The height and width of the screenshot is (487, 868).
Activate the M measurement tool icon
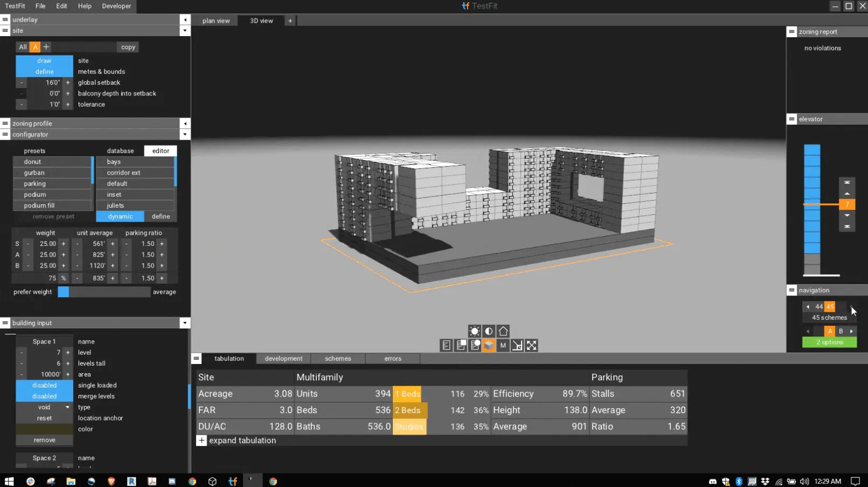tap(502, 345)
